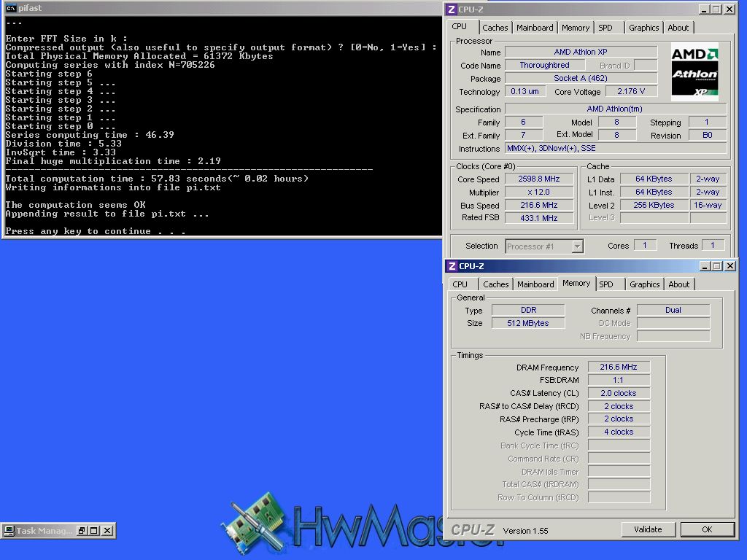The image size is (747, 560).
Task: Open Graphics tab in upper CPU-Z window
Action: (643, 28)
